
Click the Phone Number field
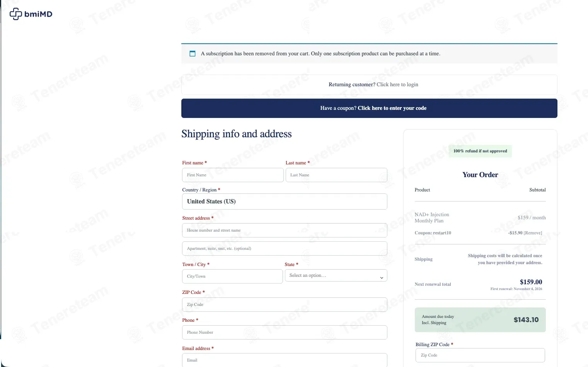tap(285, 333)
